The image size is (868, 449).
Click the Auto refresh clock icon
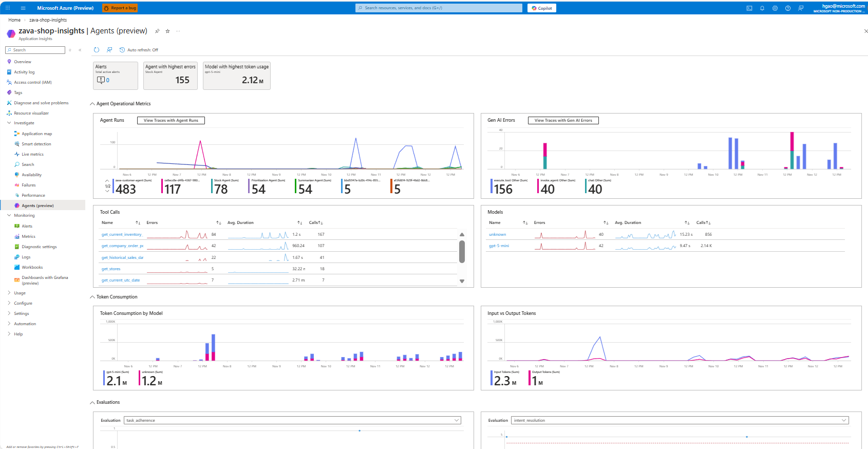pos(122,50)
